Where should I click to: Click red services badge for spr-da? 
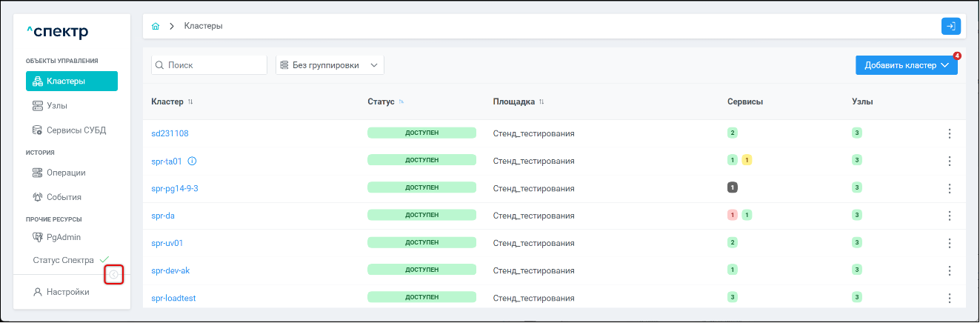point(733,216)
